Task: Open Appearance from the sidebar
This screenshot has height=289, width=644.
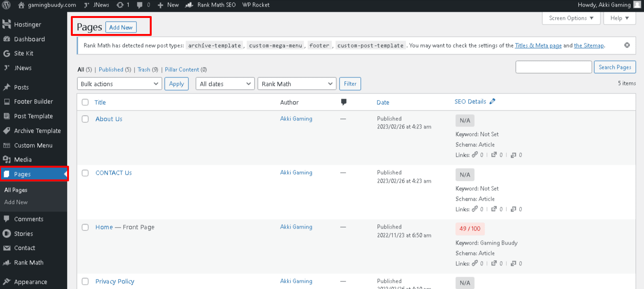Action: pos(30,281)
